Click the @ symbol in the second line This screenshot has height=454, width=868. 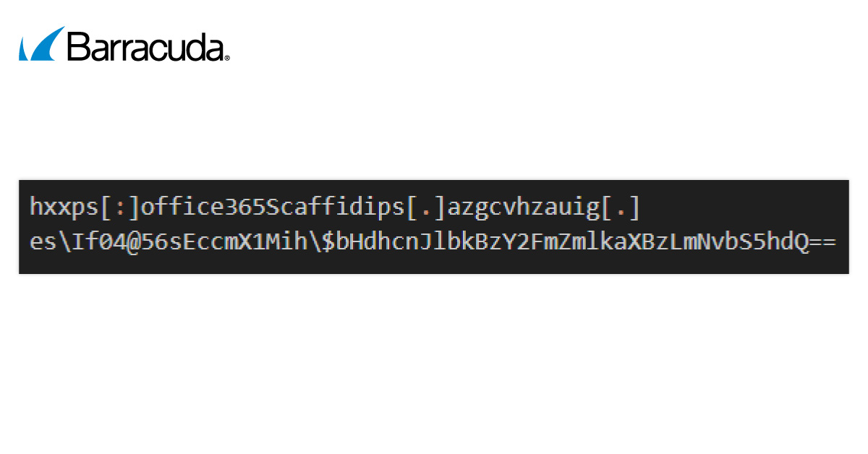(133, 242)
